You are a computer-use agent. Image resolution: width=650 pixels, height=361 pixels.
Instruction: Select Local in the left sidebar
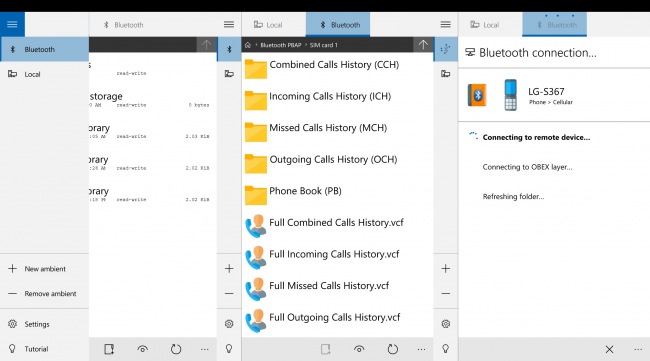44,74
